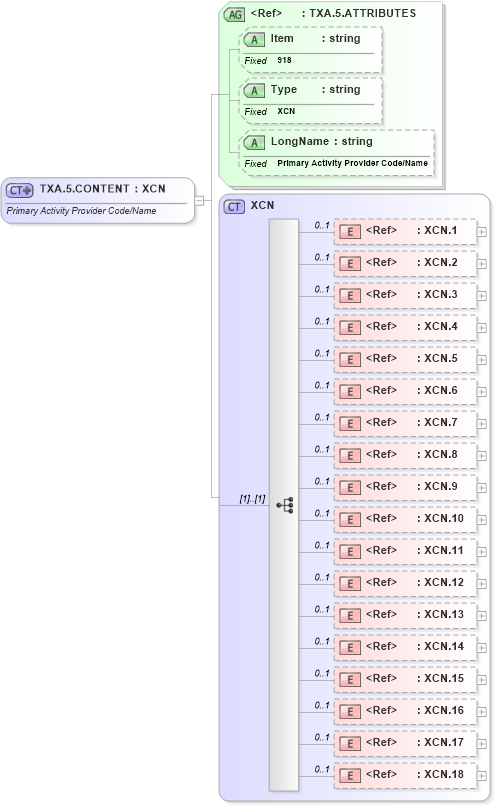
Task: Expand the XCN.15 element node
Action: [481, 680]
